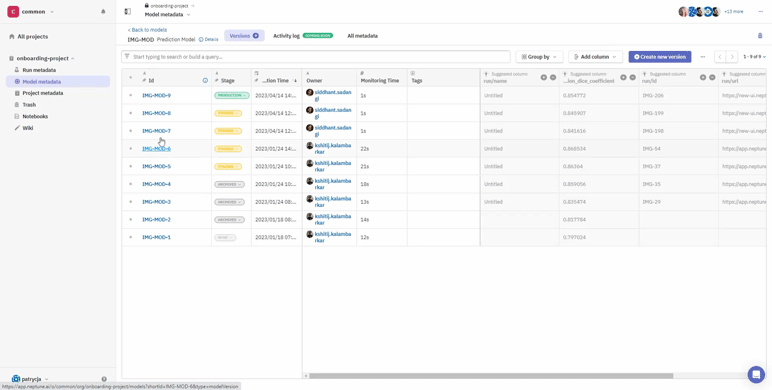Expand the common workspace switcher
Screen dimensions: 772x390
(52, 12)
